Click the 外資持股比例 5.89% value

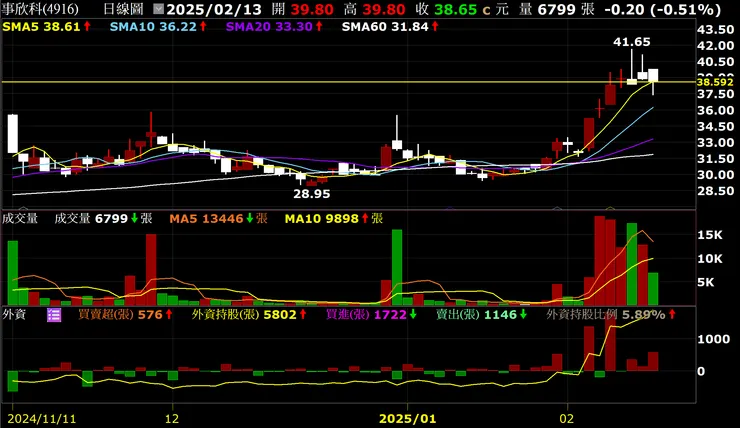[x=611, y=314]
